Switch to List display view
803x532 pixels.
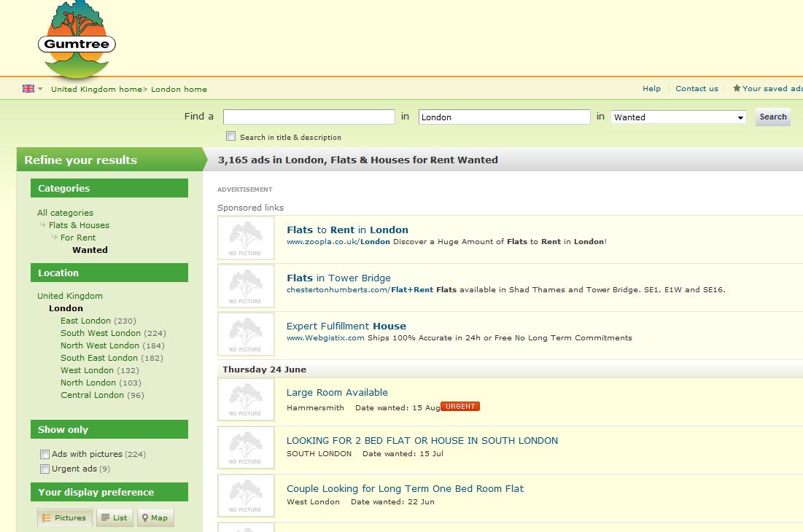pyautogui.click(x=113, y=518)
